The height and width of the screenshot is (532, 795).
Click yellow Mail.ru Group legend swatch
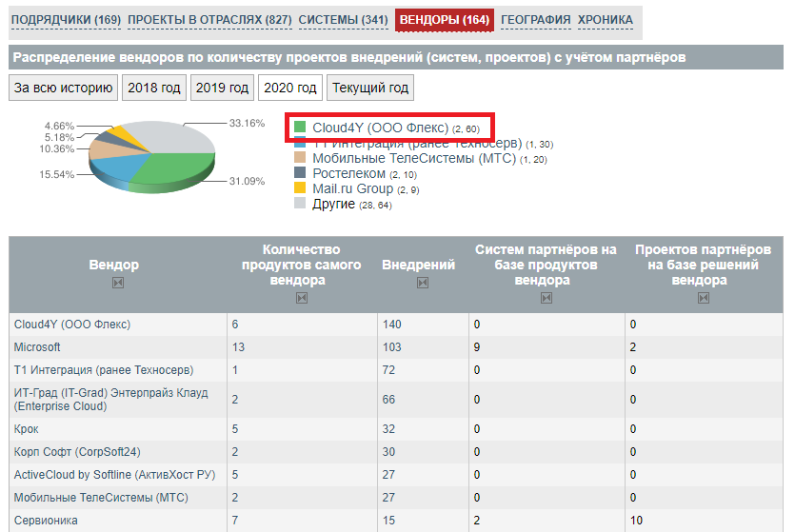coord(300,188)
